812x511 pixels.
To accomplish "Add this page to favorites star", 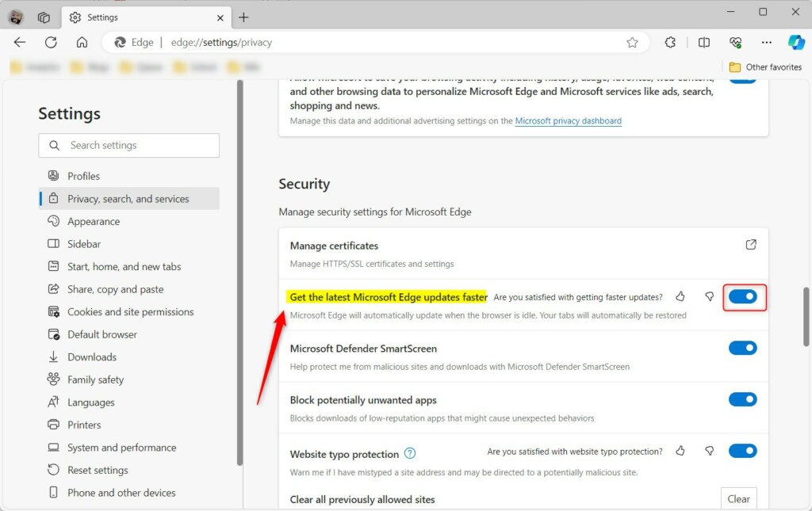I will (632, 43).
